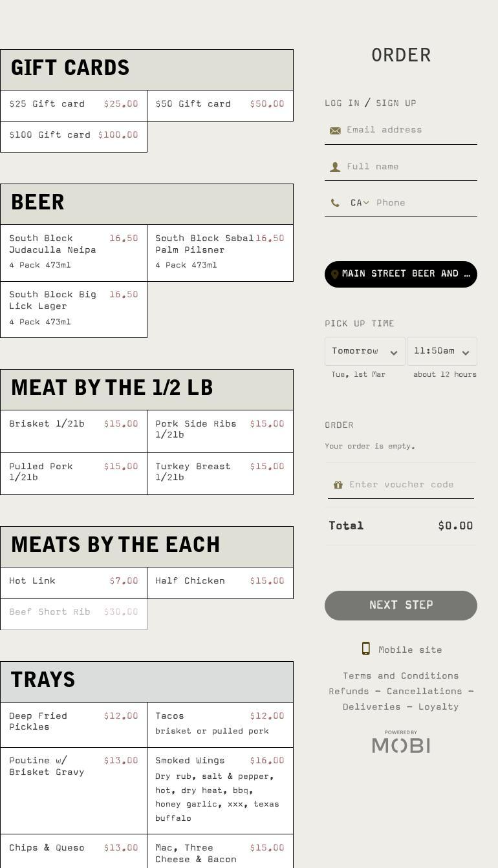Open the Terms and Conditions link

[401, 676]
